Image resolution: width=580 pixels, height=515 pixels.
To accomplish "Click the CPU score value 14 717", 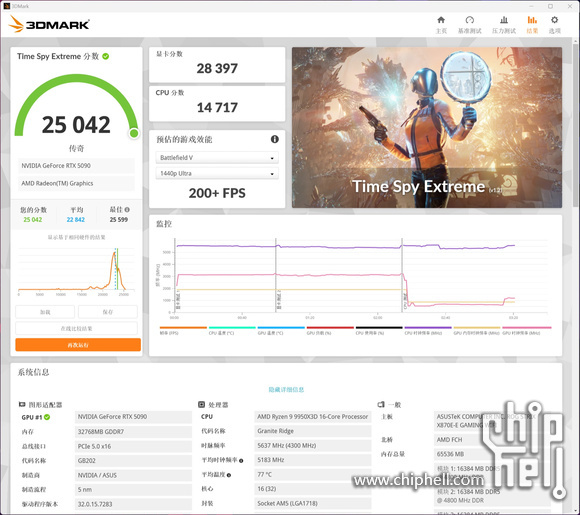I will click(x=217, y=108).
